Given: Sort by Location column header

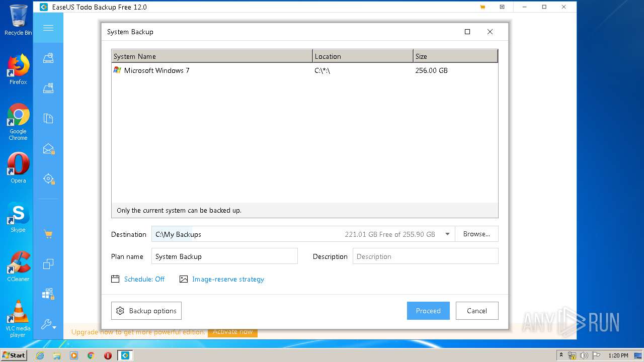Looking at the screenshot, I should (x=363, y=56).
